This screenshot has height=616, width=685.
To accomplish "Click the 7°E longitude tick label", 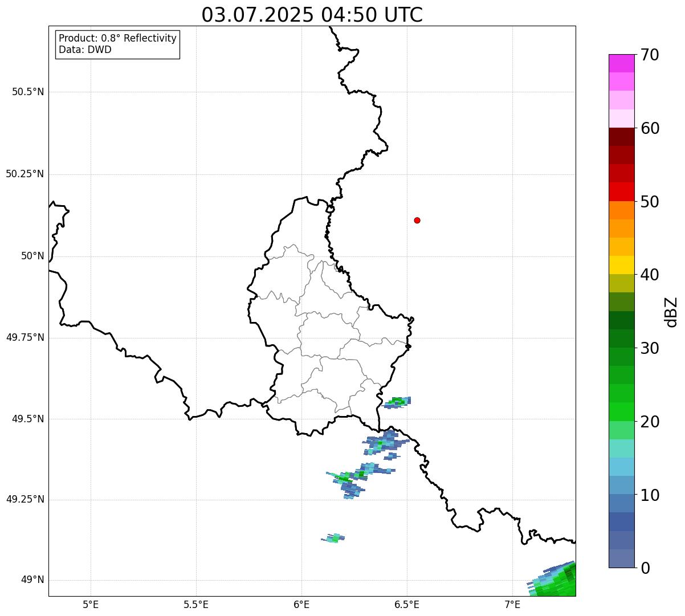I will click(x=512, y=605).
